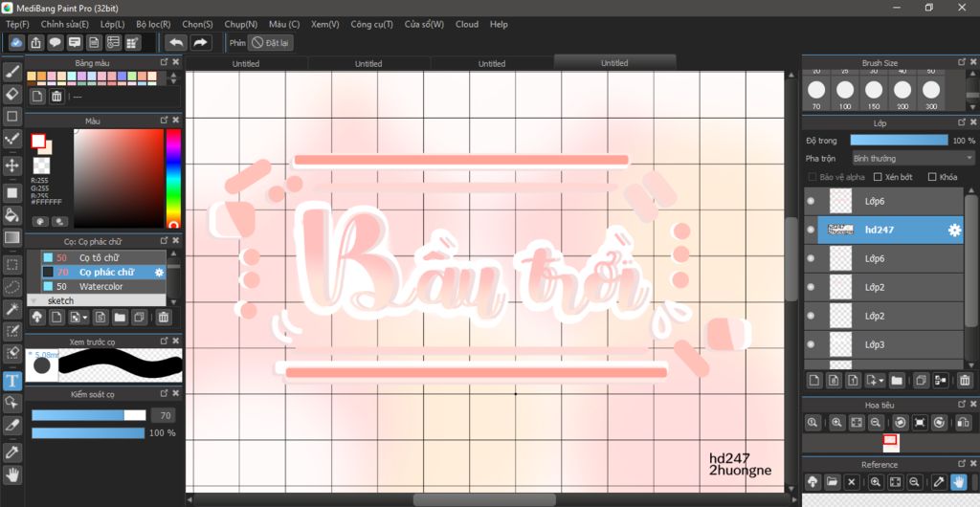
Task: Add a new color to Bảng màu
Action: coord(37,97)
